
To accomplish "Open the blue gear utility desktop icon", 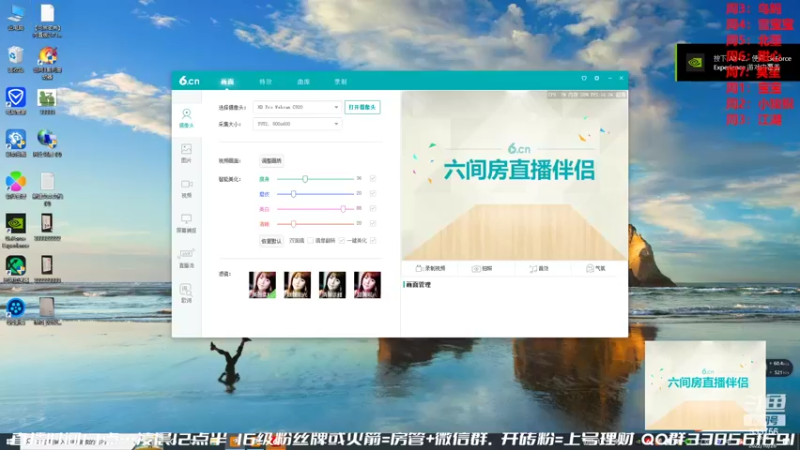I will click(x=16, y=143).
